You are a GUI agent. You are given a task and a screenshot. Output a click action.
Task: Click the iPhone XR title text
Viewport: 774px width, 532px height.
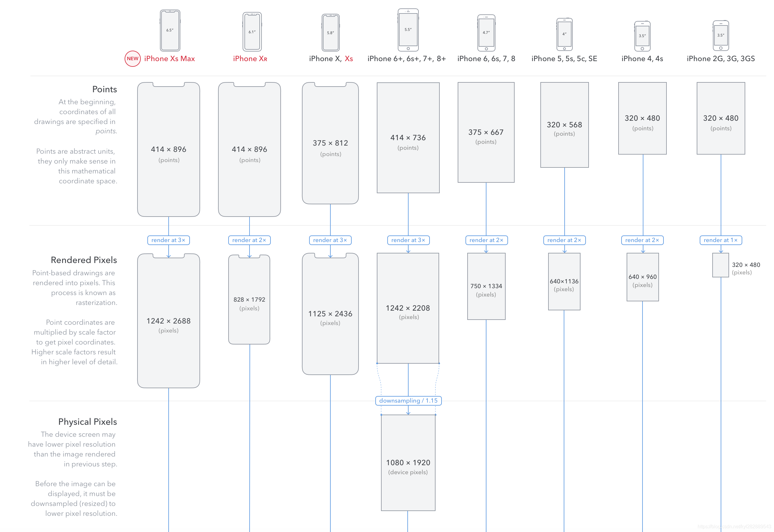click(250, 59)
